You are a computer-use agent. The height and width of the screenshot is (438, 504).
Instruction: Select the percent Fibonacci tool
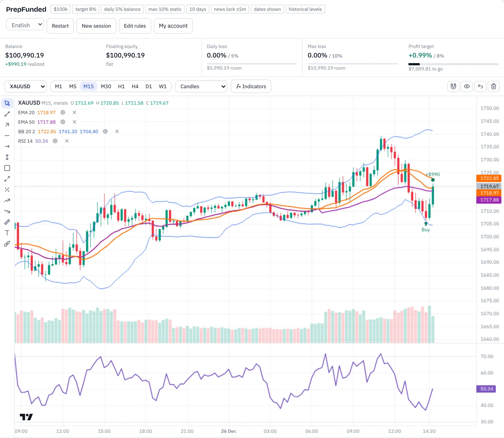(7, 190)
